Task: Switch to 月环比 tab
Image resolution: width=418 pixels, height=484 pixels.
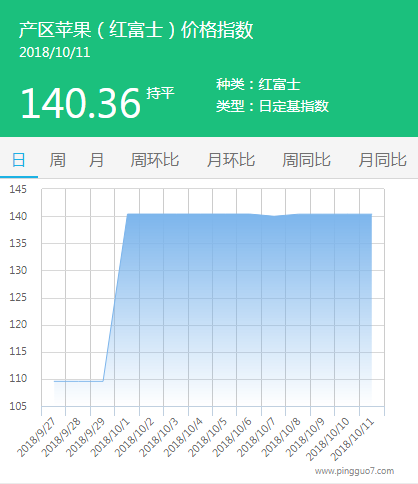Action: (x=231, y=160)
